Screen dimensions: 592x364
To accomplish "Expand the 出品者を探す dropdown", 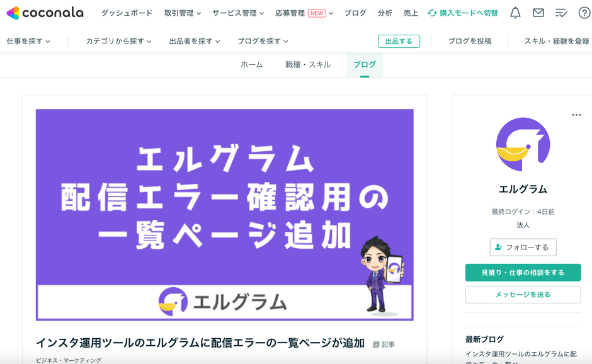I will (195, 41).
